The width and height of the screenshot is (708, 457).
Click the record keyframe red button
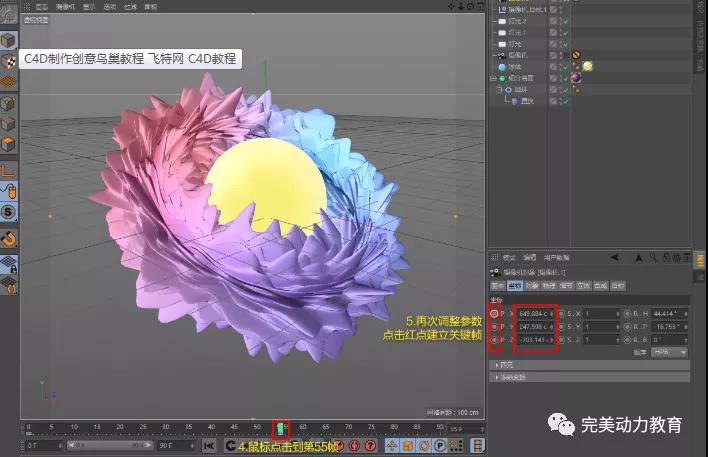coord(339,445)
